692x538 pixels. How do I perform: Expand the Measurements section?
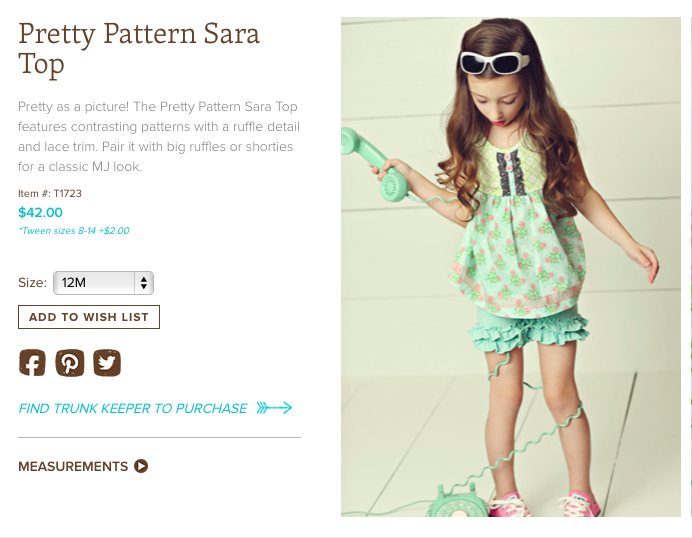coord(74,466)
